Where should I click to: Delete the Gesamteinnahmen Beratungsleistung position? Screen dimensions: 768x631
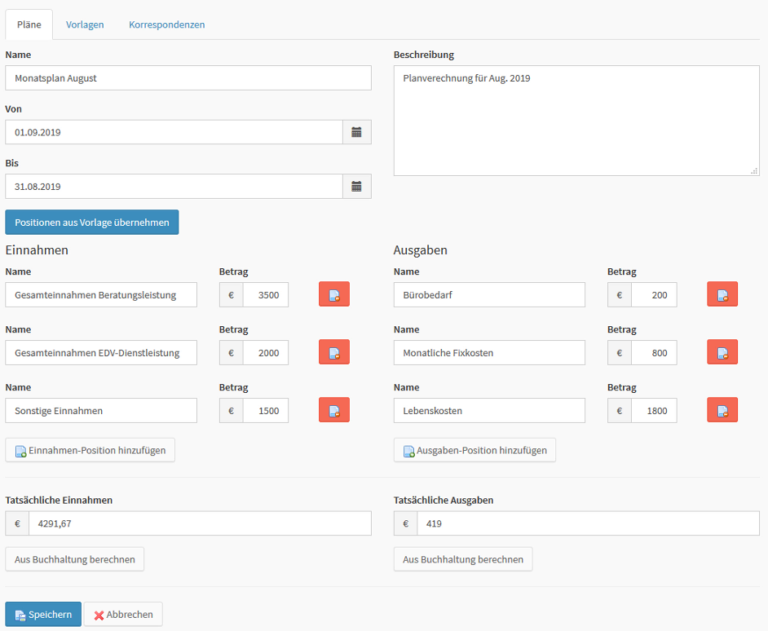pos(334,294)
